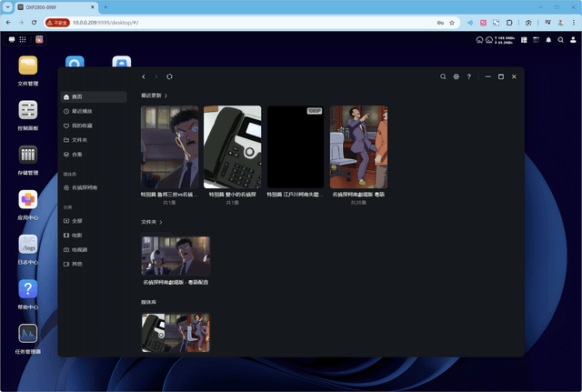Click the 不安全 not secure badge
582x392 pixels.
pos(57,23)
